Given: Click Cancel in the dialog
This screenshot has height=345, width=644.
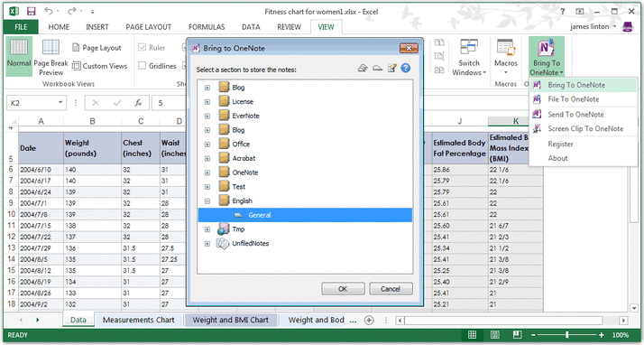Looking at the screenshot, I should click(391, 289).
